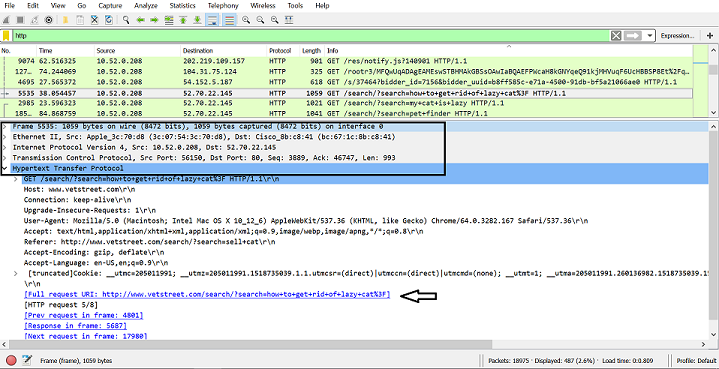Open capture file properties status icon
Image resolution: width=719 pixels, height=369 pixels.
click(27, 360)
